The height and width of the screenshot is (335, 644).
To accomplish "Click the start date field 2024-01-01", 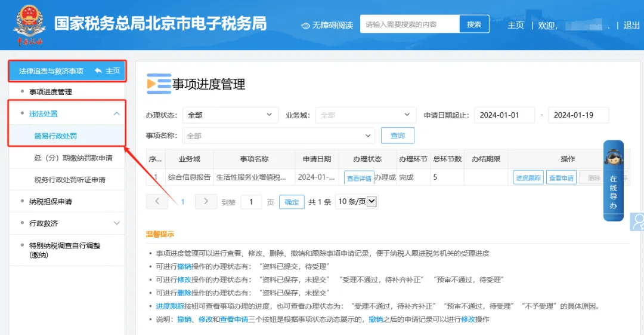I will click(504, 115).
